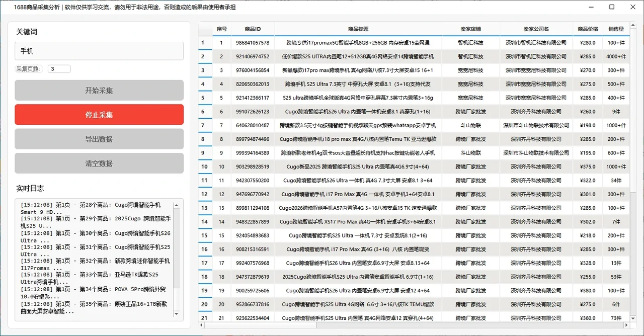Click company cell 深圳市斗山物联技术有限公司 in row 7
644x336 pixels.
coord(536,125)
